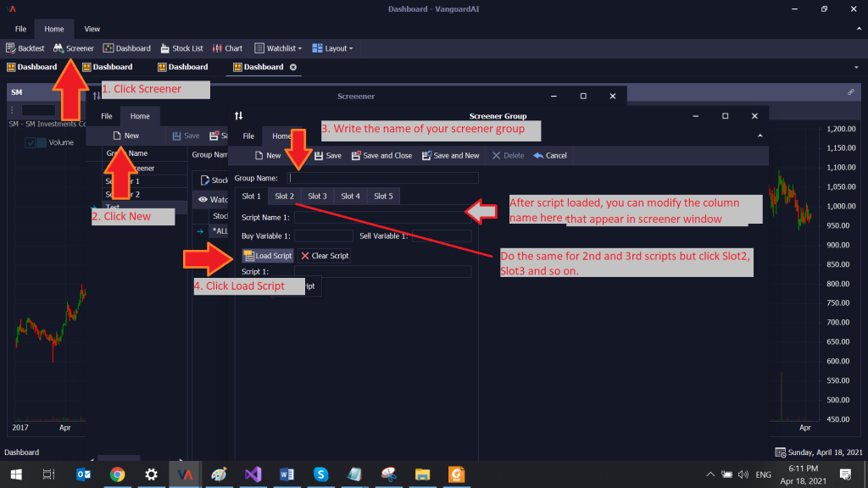Open the Backtest tool in the ribbon

pyautogui.click(x=25, y=48)
